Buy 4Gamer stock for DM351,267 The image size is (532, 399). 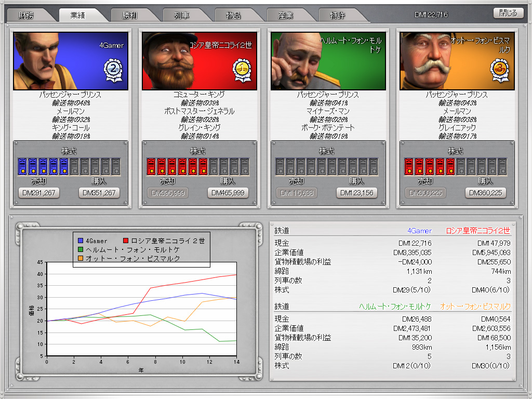(x=99, y=193)
